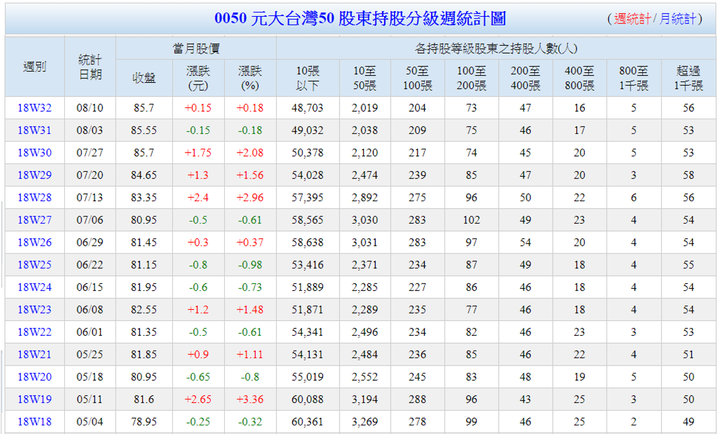Select the value 3,031 in 18W26 row
Image resolution: width=720 pixels, height=434 pixels.
click(x=365, y=242)
